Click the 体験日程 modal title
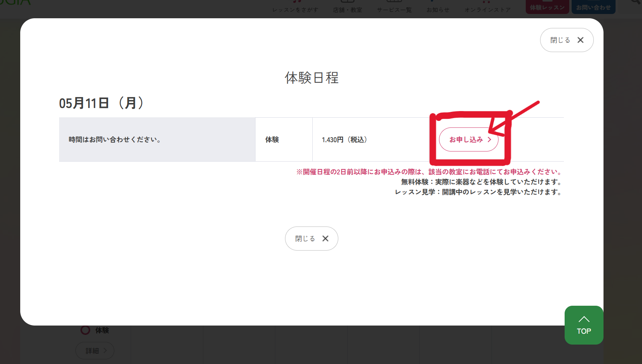This screenshot has height=364, width=642. (311, 78)
